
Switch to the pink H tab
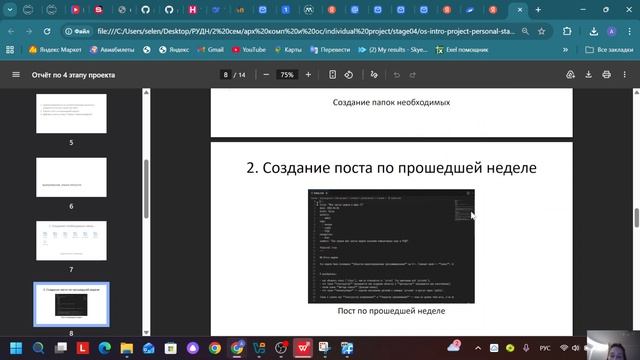[x=192, y=10]
